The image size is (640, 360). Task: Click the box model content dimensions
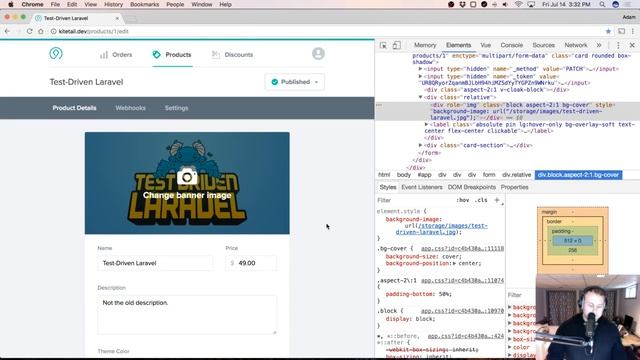pos(572,241)
